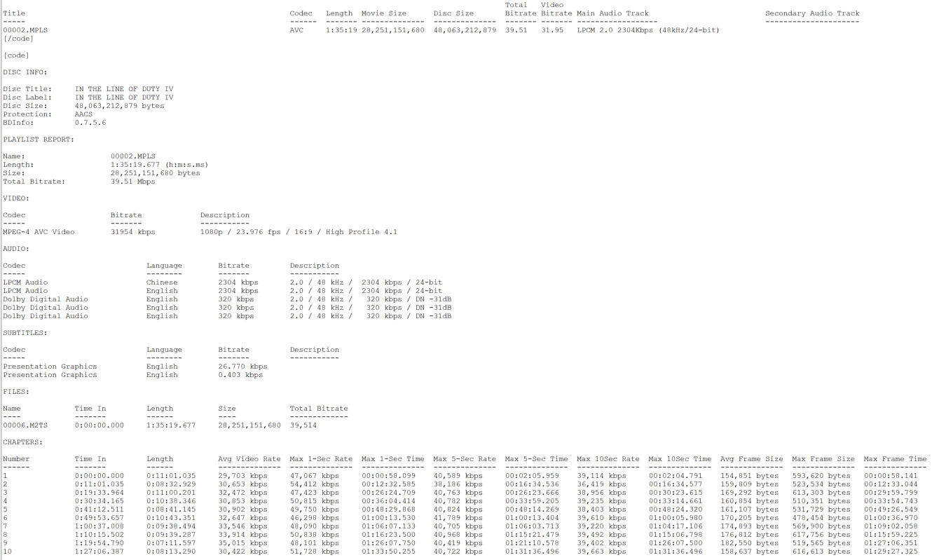Click the Avg Video Rate column header
The width and height of the screenshot is (932, 560).
point(249,459)
